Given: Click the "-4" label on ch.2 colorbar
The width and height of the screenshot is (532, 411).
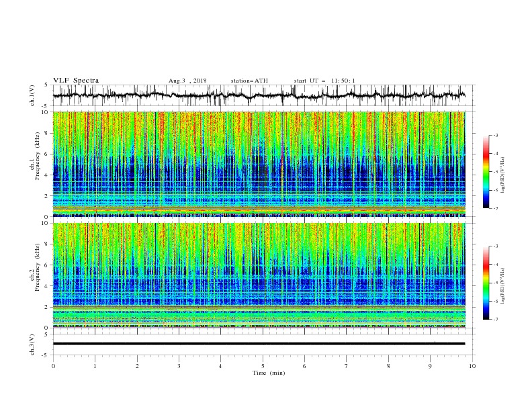Looking at the screenshot, I should coord(496,265).
